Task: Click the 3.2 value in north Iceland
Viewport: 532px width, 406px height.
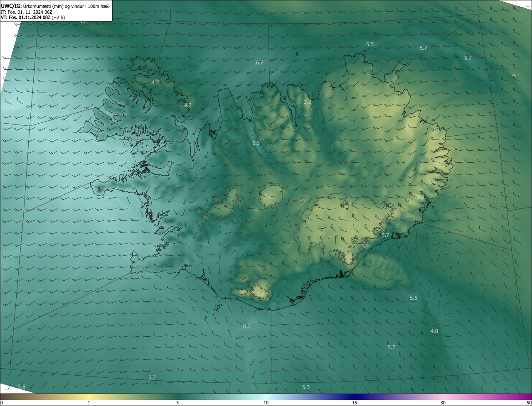Action: click(x=308, y=101)
